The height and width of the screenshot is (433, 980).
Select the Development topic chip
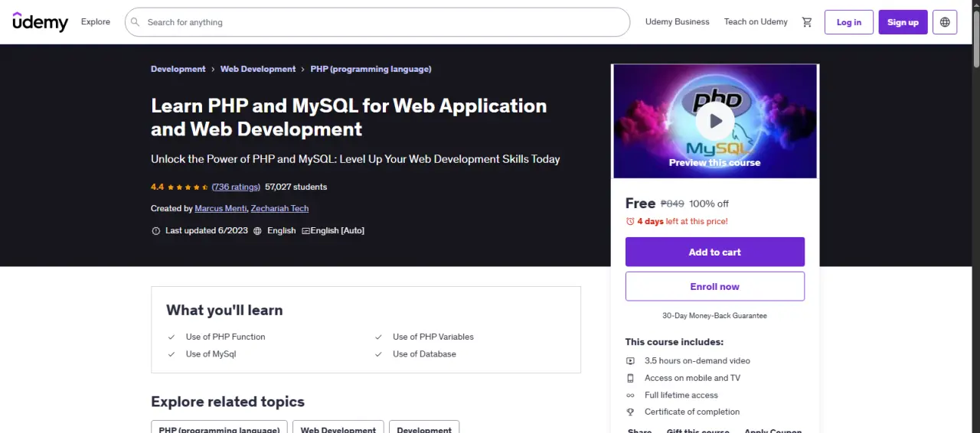[424, 427]
